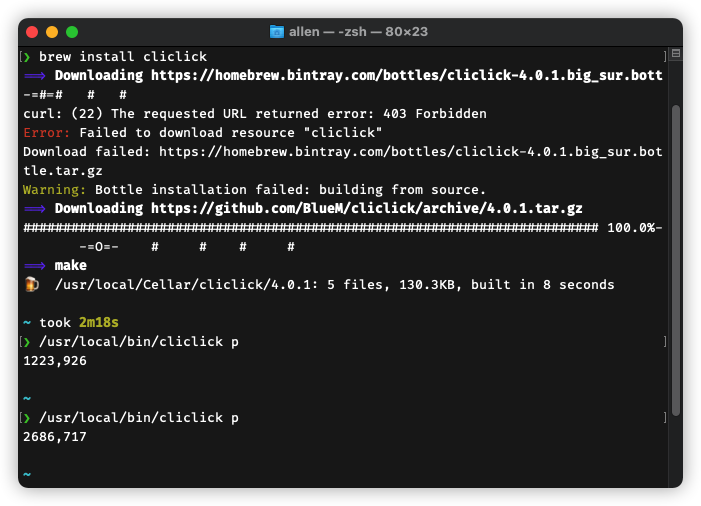The image size is (701, 506).
Task: Click the tilde on the last prompt line
Action: click(27, 474)
